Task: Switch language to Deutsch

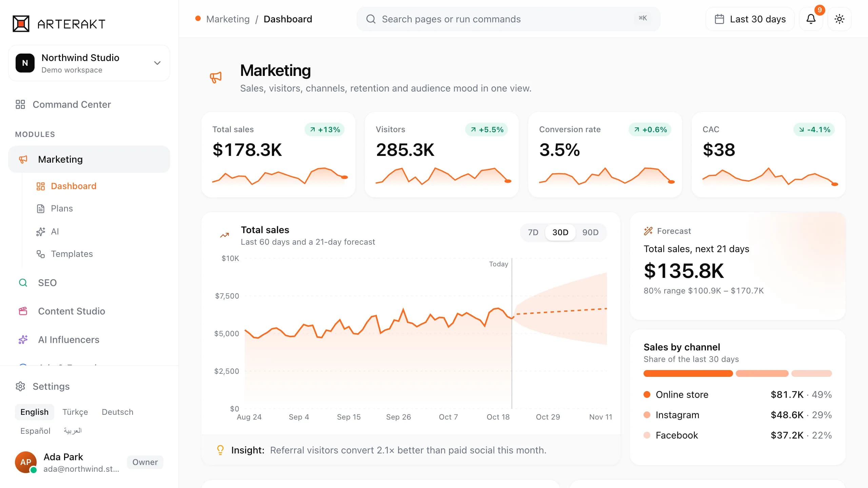Action: tap(117, 412)
